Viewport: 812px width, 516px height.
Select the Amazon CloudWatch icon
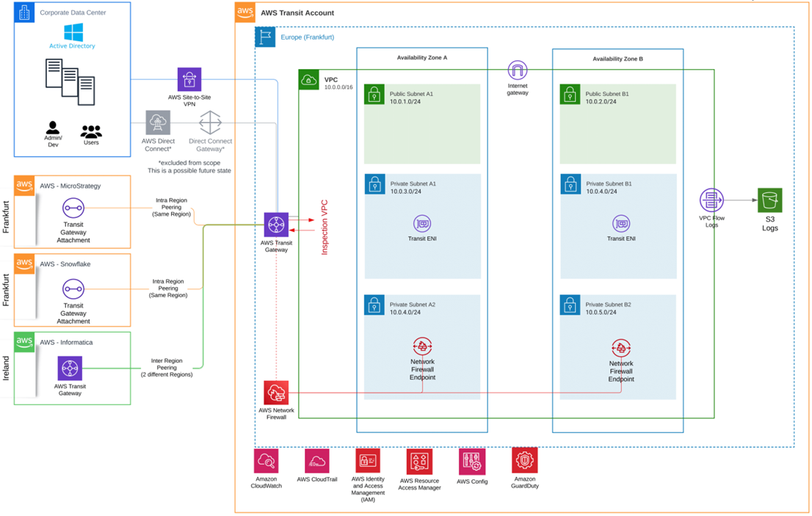(x=267, y=461)
